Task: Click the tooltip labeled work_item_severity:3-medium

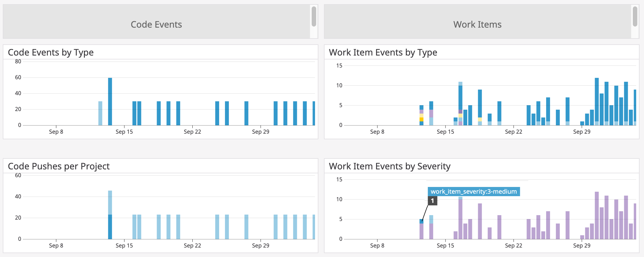Action: point(474,192)
